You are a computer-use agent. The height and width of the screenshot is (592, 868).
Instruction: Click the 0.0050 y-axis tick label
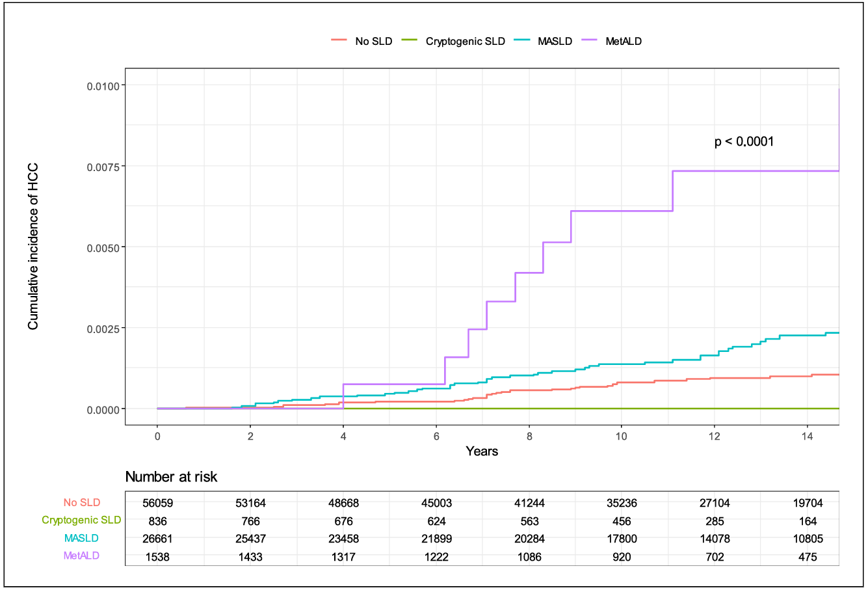point(102,247)
